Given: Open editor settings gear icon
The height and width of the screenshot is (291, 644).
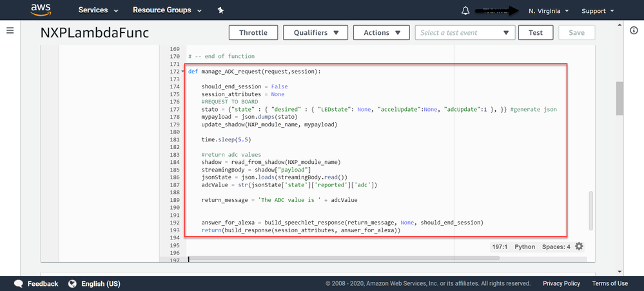Looking at the screenshot, I should point(579,246).
